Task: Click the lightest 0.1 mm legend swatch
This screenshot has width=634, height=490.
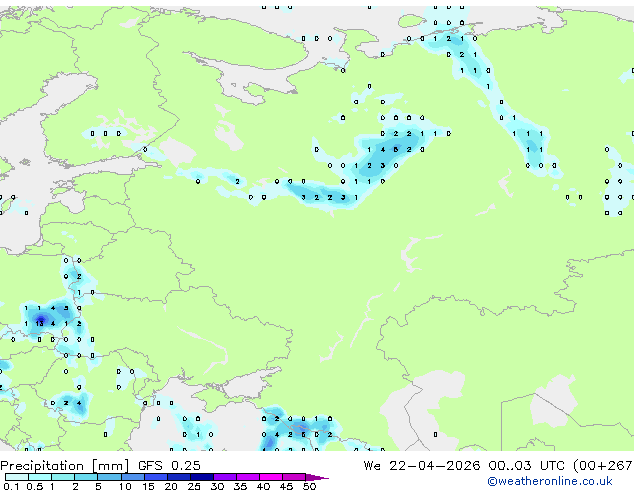Action: tap(17, 477)
